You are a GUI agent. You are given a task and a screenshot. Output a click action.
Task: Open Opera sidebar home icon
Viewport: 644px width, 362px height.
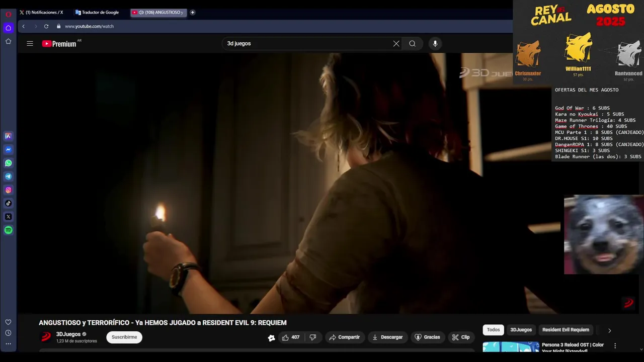(x=8, y=28)
